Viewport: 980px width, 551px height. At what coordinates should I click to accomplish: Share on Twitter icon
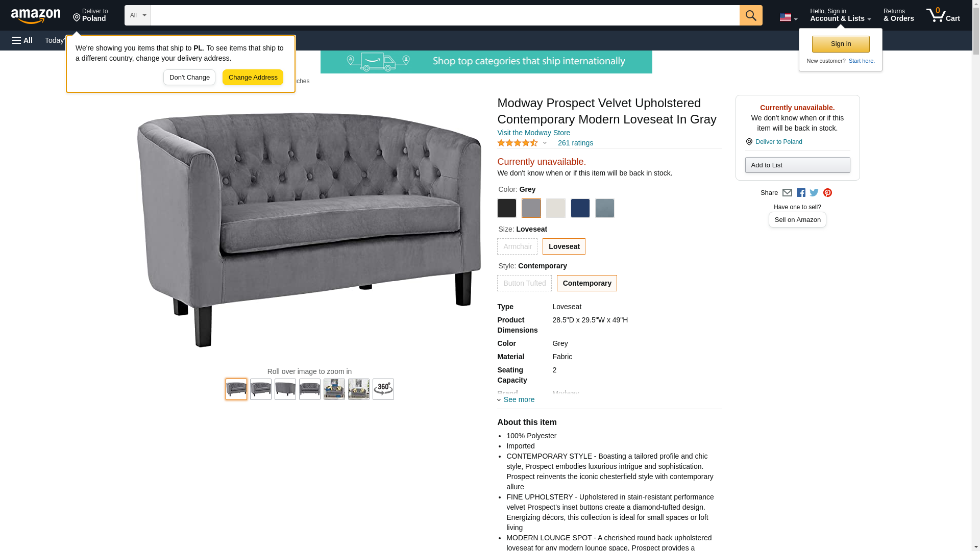point(814,193)
